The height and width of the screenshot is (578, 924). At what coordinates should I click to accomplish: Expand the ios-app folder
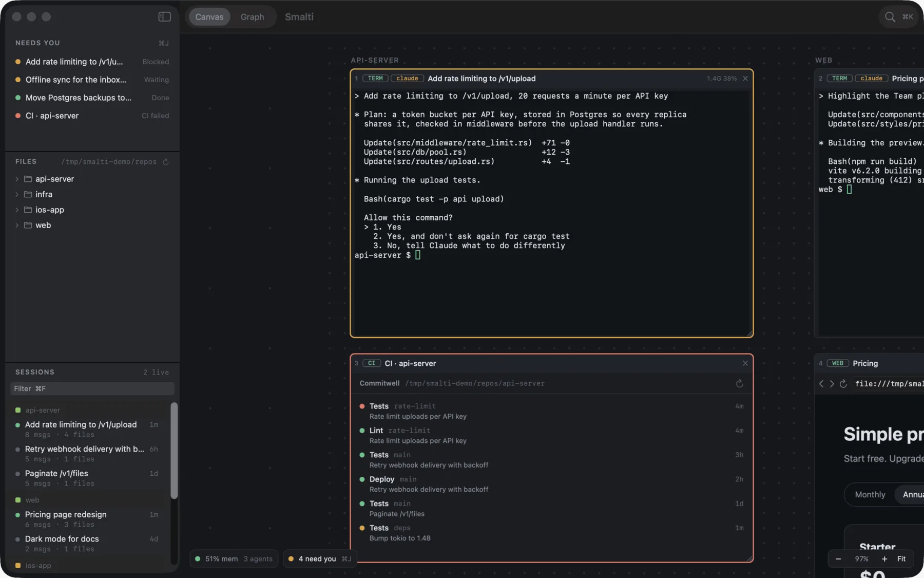click(17, 210)
